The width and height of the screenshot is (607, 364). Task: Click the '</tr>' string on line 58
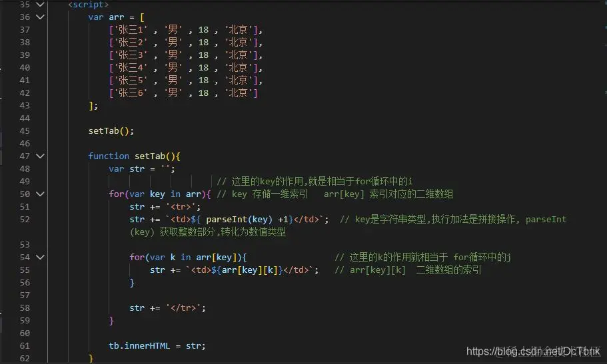183,308
